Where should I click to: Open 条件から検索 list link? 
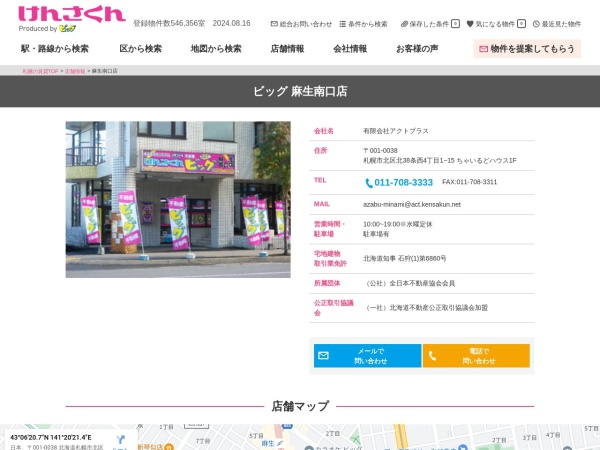coord(364,24)
